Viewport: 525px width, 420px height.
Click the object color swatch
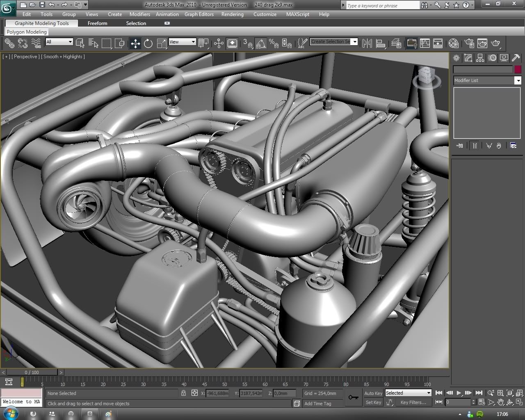(518, 69)
